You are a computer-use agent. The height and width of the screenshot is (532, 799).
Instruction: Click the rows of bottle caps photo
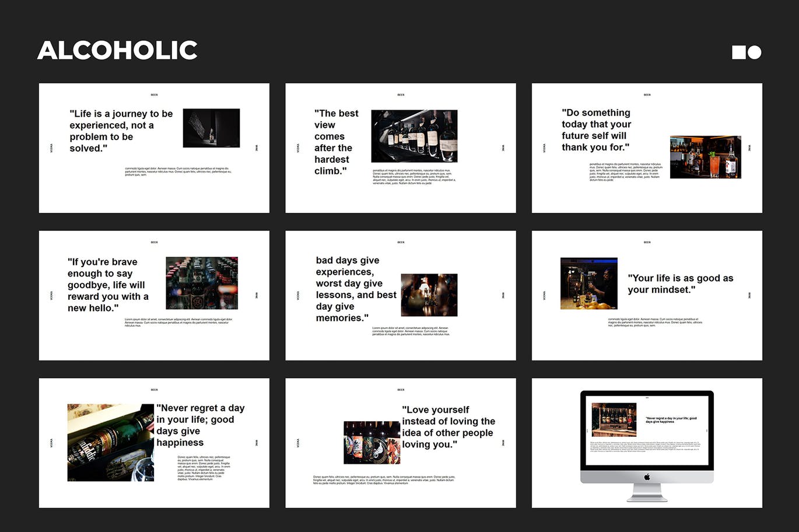point(202,283)
